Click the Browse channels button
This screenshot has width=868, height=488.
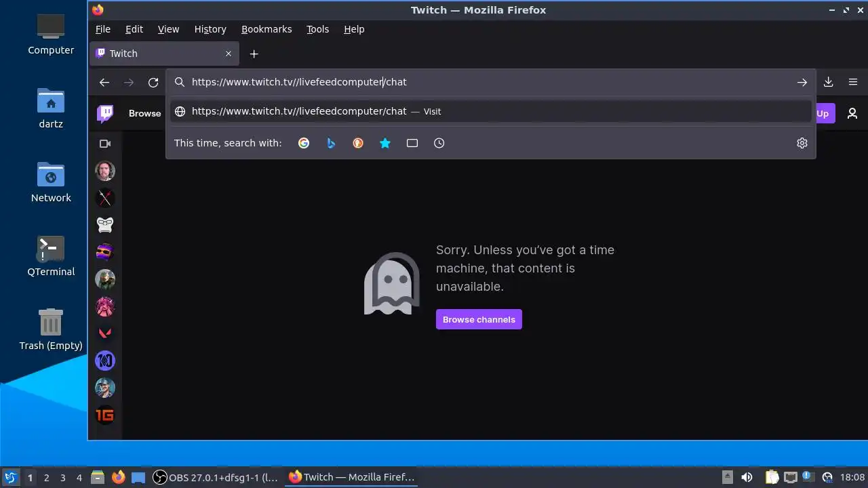pos(479,319)
